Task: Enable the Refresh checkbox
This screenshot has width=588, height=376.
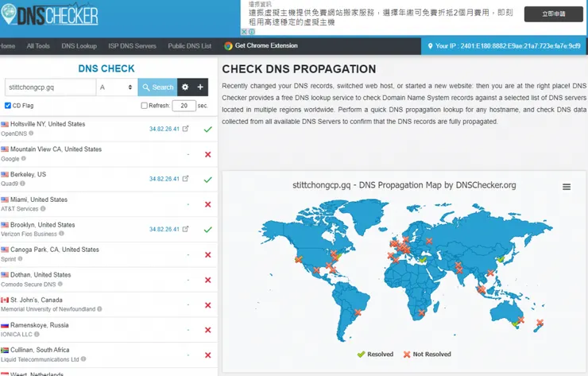Action: pyautogui.click(x=144, y=106)
